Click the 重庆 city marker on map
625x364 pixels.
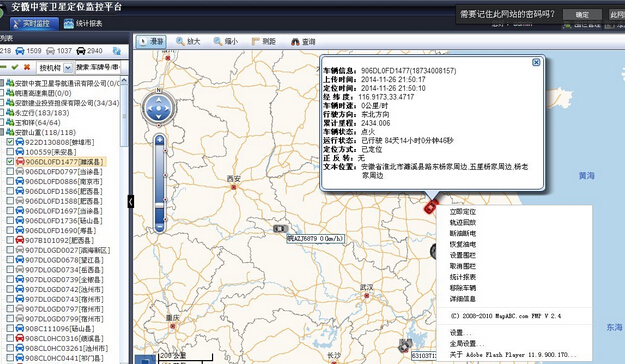tap(173, 326)
